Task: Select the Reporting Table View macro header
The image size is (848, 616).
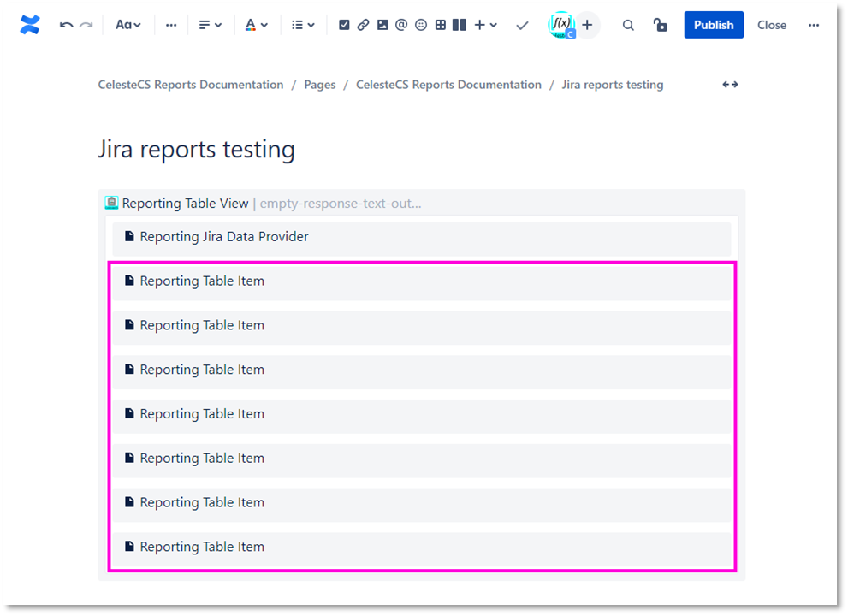Action: 422,204
